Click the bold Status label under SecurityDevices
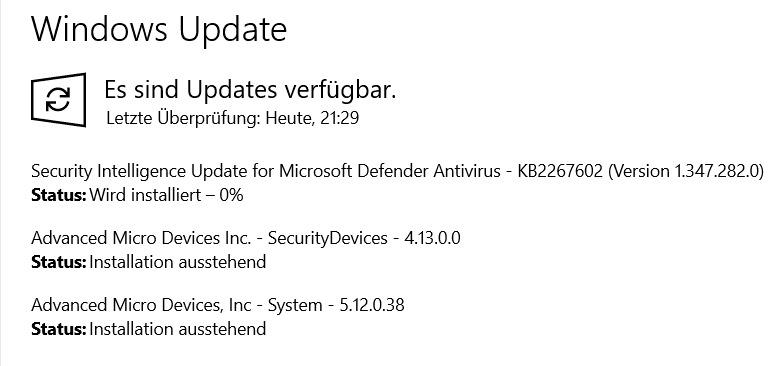Image resolution: width=780 pixels, height=366 pixels. pos(59,262)
